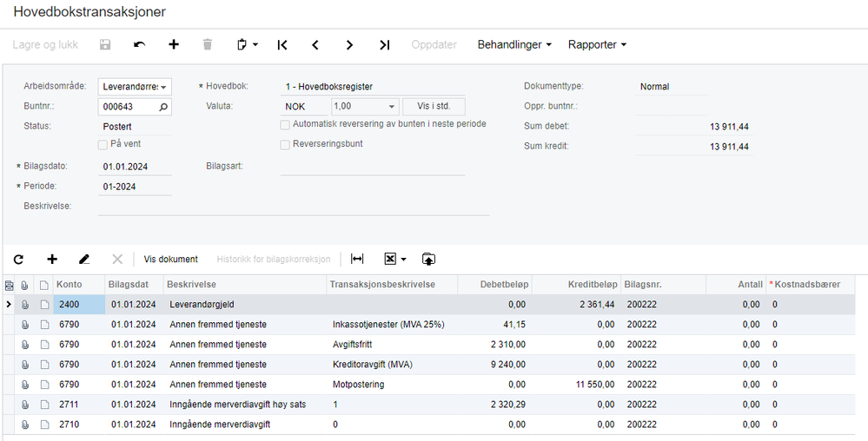The height and width of the screenshot is (441, 868).
Task: Click the Oppdater button
Action: point(434,45)
